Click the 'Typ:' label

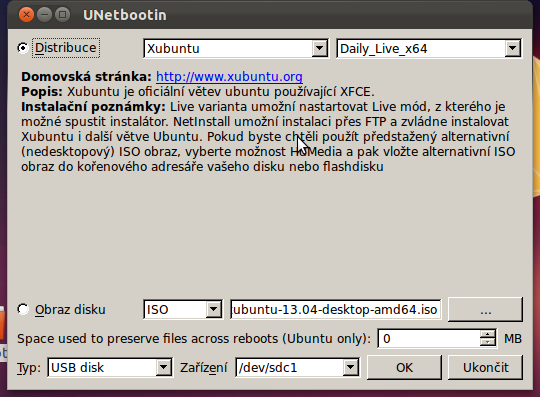pyautogui.click(x=29, y=368)
